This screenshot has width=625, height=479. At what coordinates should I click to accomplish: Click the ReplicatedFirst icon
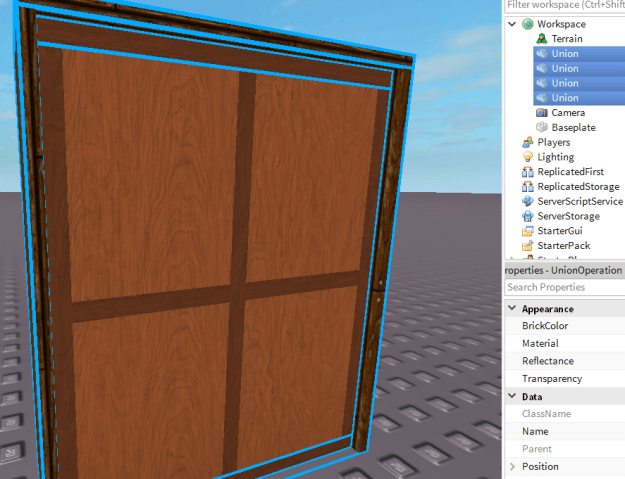(x=528, y=172)
